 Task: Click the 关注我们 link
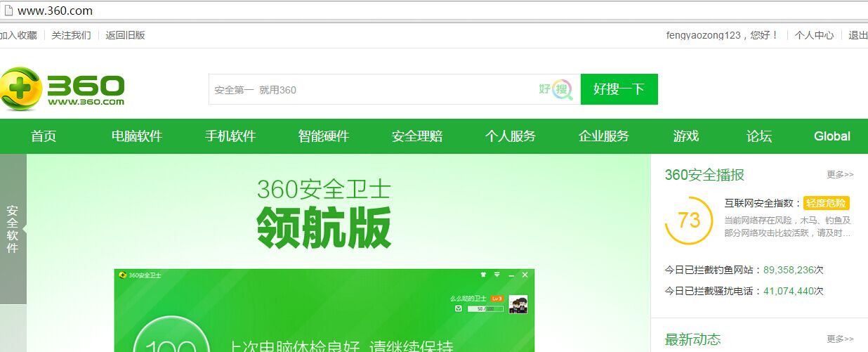72,35
